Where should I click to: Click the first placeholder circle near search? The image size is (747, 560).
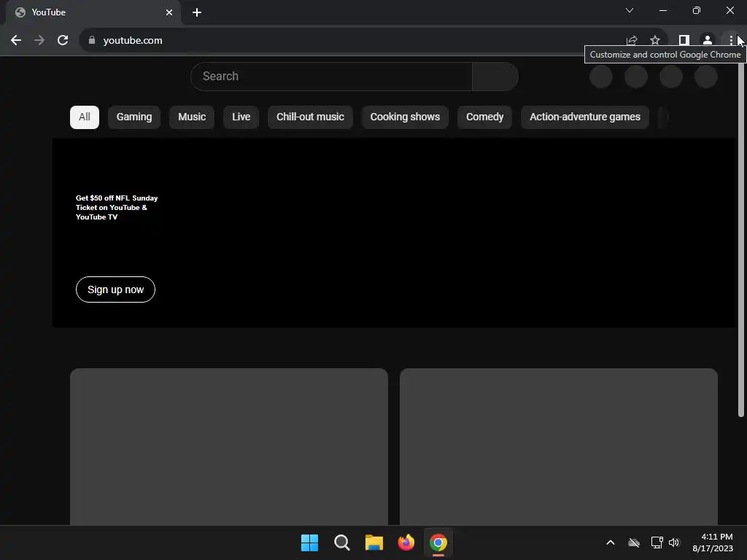tap(601, 76)
